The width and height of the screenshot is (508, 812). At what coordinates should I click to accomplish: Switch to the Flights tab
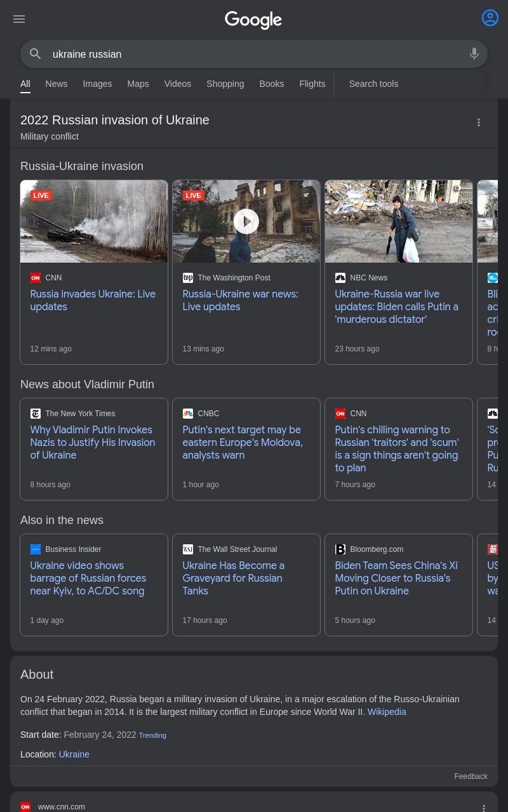coord(312,84)
